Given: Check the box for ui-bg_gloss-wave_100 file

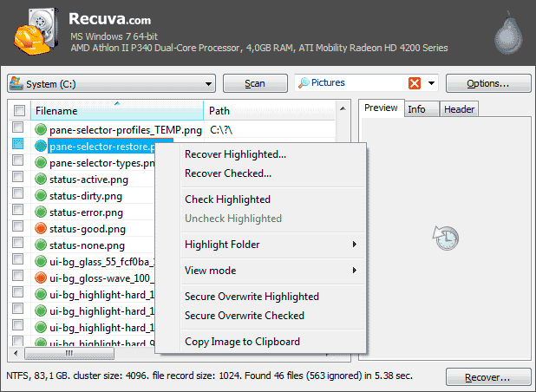Looking at the screenshot, I should tap(17, 276).
